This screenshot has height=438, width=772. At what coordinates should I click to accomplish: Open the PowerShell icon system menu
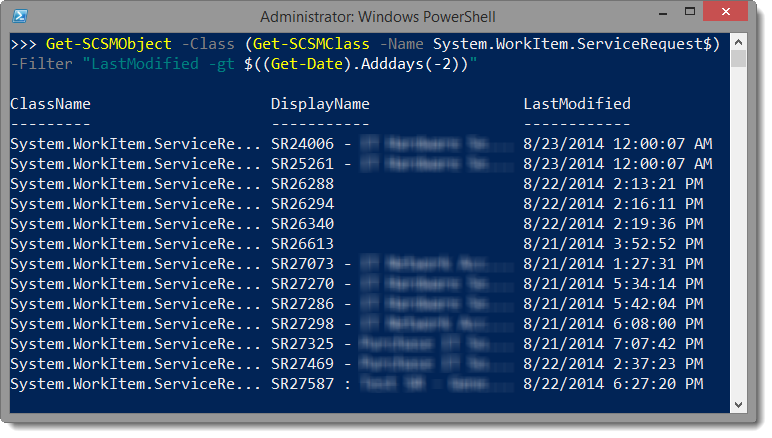[x=20, y=16]
